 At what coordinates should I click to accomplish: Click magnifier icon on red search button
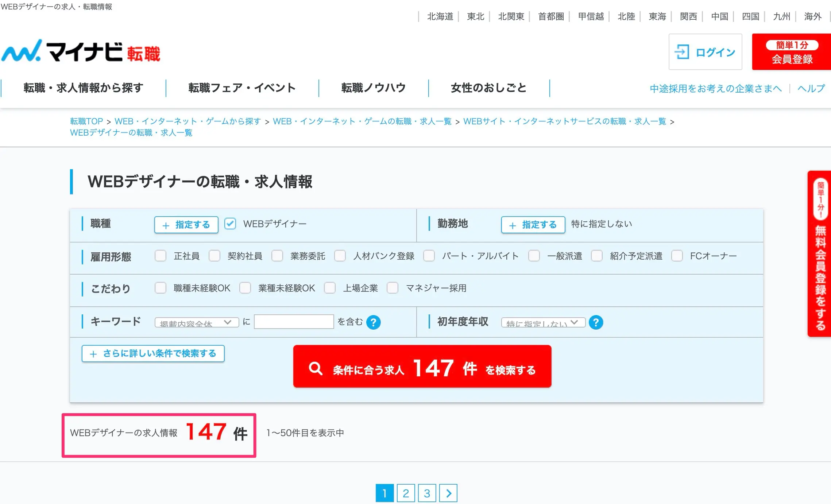[316, 368]
